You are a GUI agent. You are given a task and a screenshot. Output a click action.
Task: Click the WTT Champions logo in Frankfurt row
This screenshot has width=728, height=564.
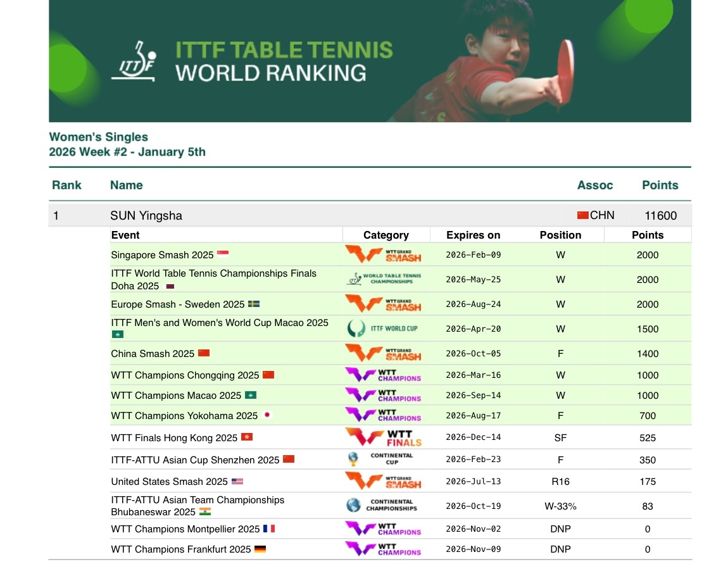tap(383, 549)
